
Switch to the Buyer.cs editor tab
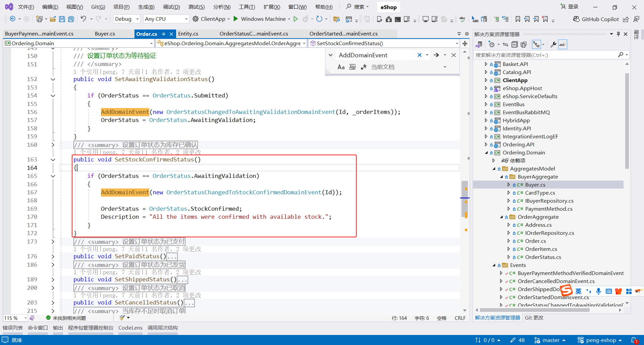click(x=105, y=34)
